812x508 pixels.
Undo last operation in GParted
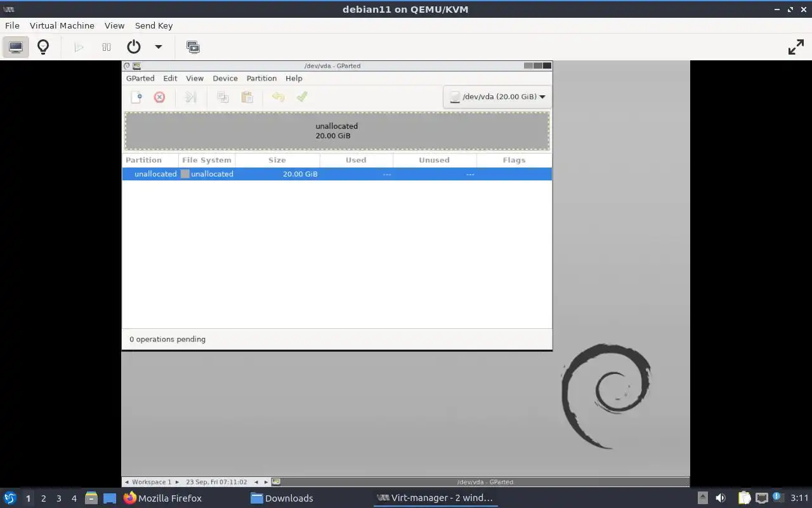click(278, 97)
